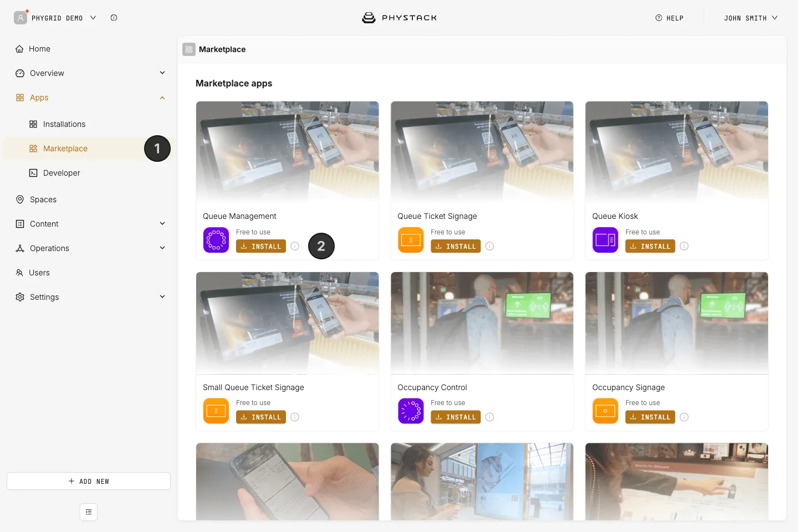This screenshot has width=798, height=532.
Task: Open the Occupancy Control preview image
Action: click(x=482, y=323)
